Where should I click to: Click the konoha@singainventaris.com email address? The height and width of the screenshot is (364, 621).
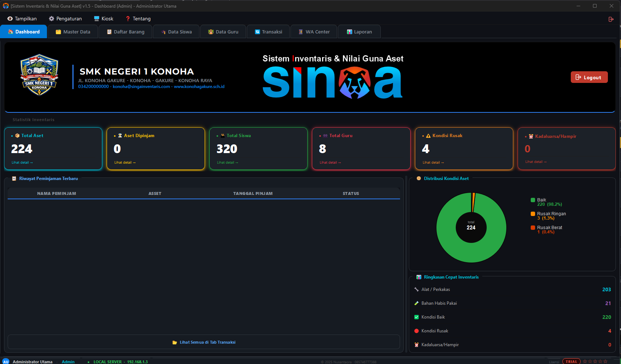pyautogui.click(x=141, y=87)
